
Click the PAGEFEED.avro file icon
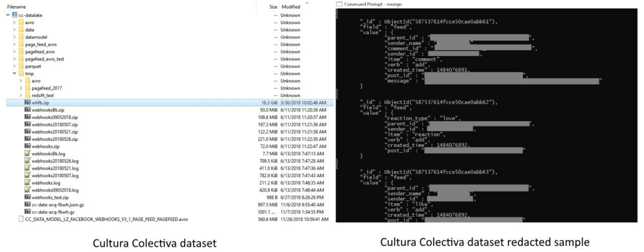[x=21, y=219]
